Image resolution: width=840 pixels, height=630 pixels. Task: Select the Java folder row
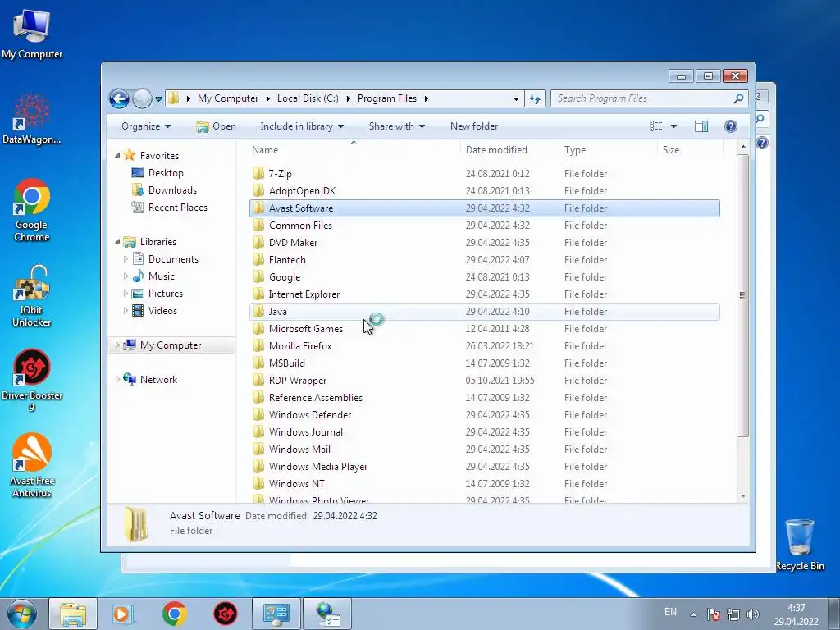tap(484, 311)
